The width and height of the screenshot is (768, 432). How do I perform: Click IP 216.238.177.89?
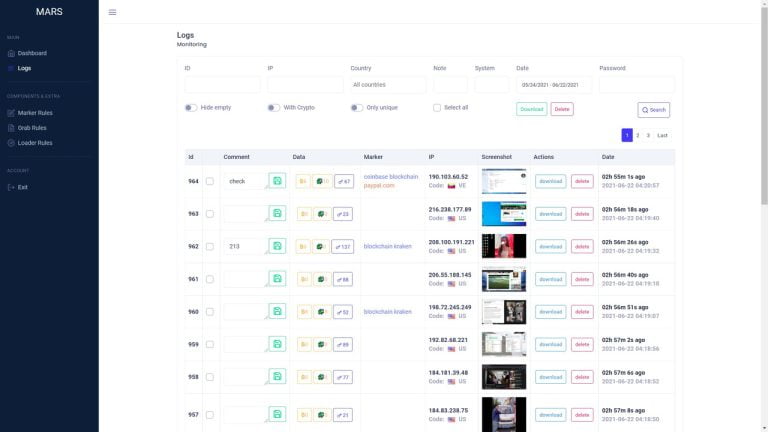coord(450,210)
